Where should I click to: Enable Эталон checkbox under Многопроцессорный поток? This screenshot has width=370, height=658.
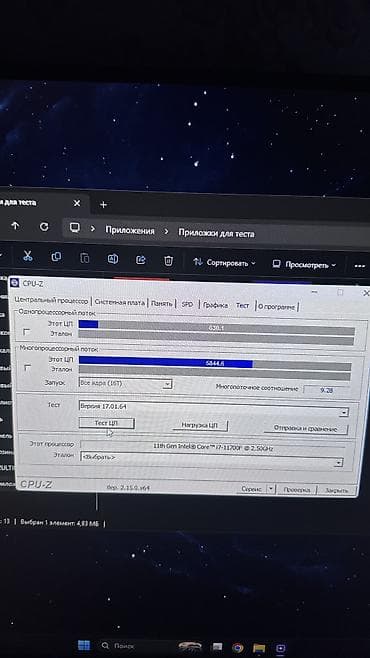coord(28,368)
